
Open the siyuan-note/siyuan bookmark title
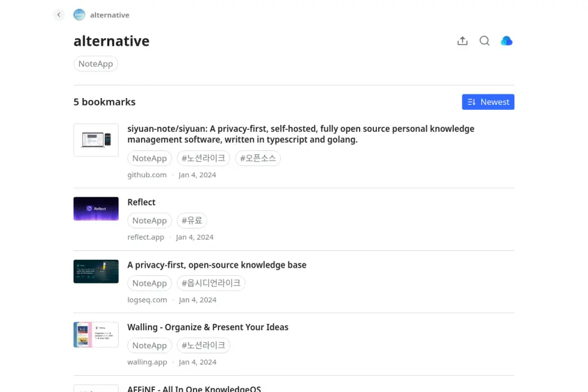(300, 134)
